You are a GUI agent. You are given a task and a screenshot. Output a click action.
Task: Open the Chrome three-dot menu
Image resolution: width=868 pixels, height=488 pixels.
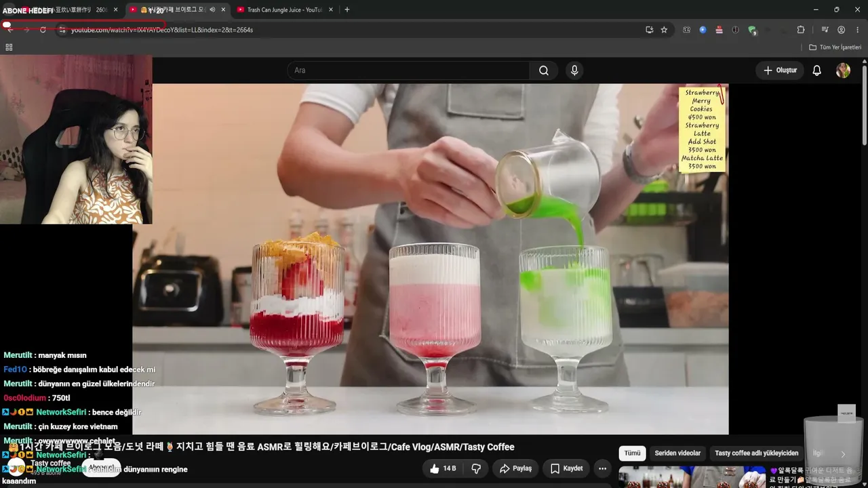coord(856,30)
